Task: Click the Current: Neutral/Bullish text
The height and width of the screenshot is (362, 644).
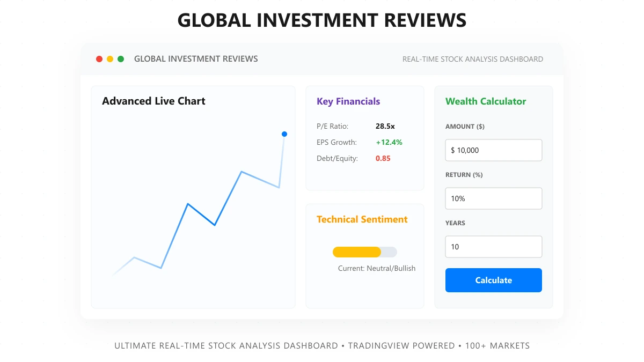Action: click(377, 268)
